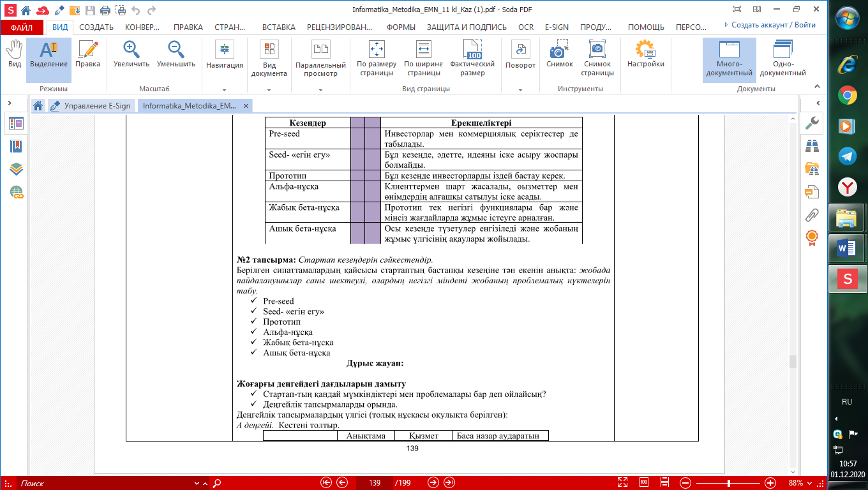
Task: Switch to Одно-документный window mode
Action: 782,59
